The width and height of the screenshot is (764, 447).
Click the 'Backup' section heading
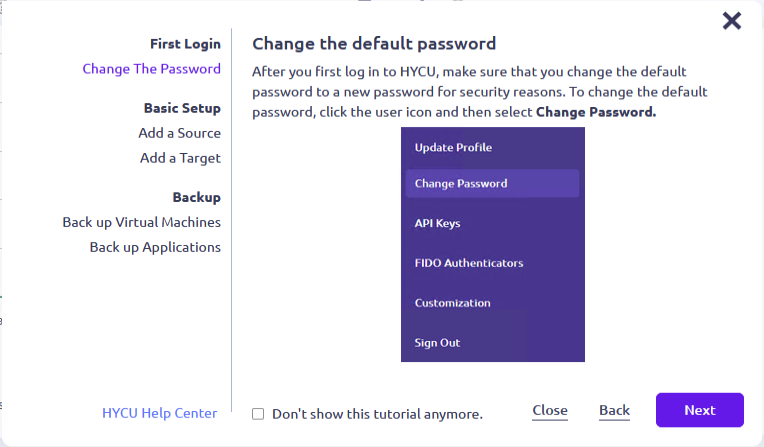click(x=196, y=197)
